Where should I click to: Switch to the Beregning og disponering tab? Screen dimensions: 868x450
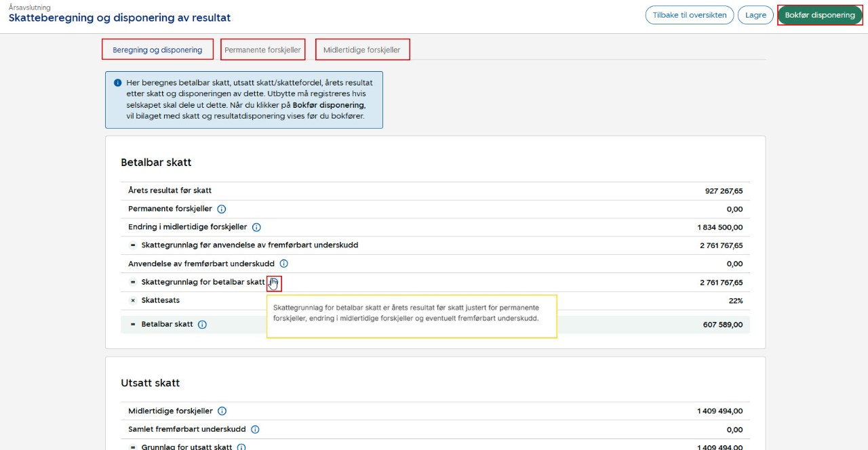pos(157,49)
